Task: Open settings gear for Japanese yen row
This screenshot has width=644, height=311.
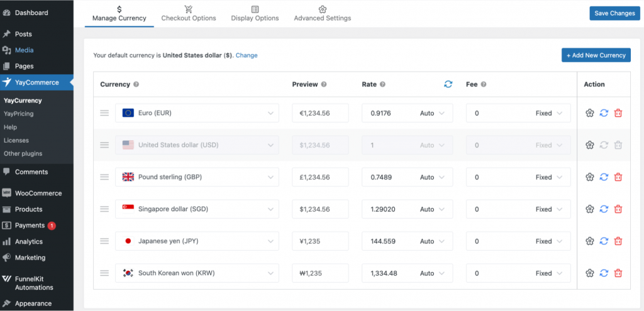Action: (590, 241)
